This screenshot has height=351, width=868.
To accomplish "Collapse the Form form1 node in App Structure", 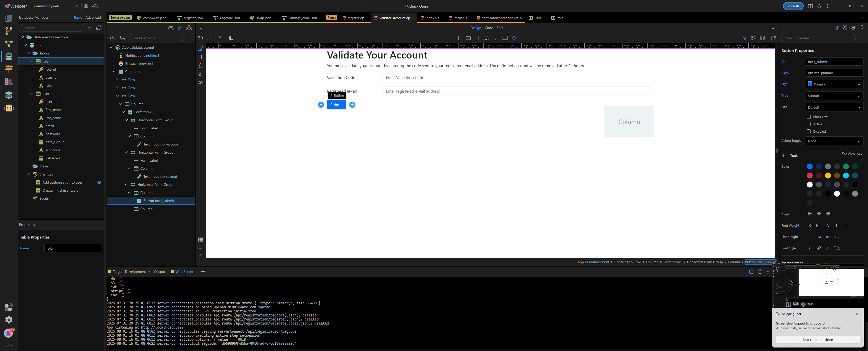I will click(x=123, y=112).
